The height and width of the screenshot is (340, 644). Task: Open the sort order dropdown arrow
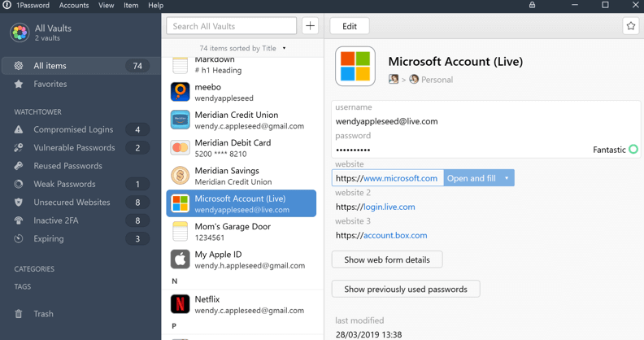(284, 49)
